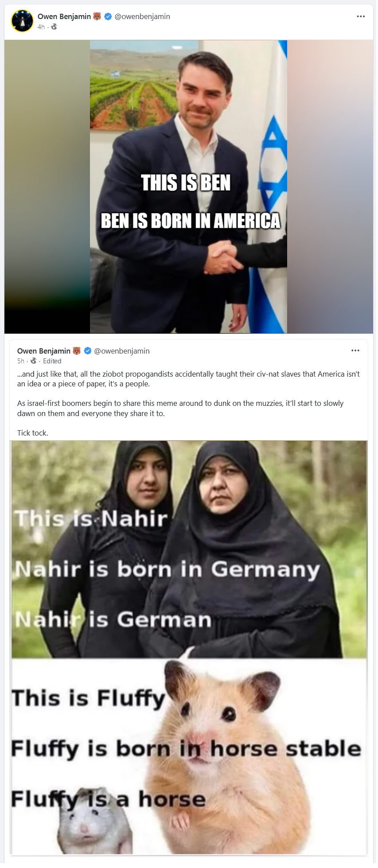Viewport: 378px width, 868px height.
Task: Open the 'This is Nahir' quoted image
Action: (189, 549)
